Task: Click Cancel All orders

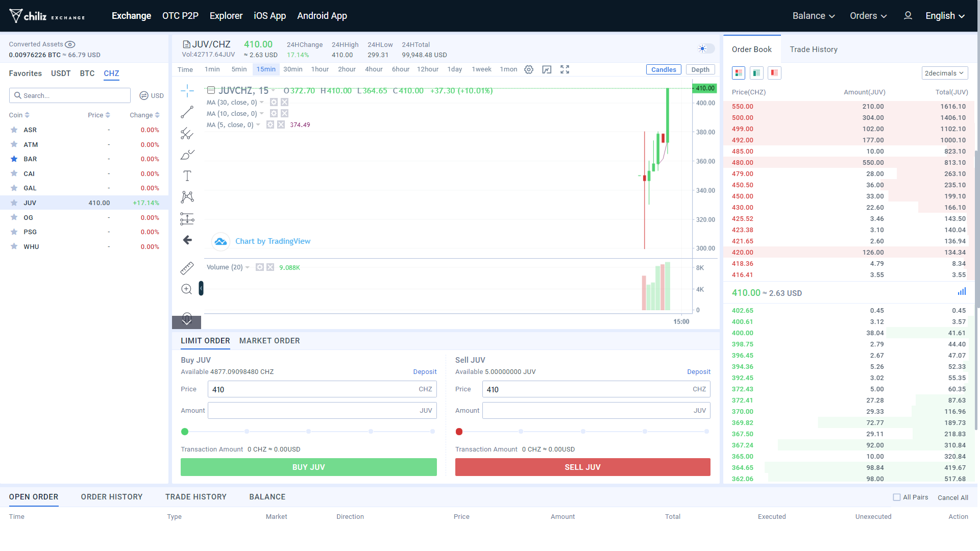Action: point(953,497)
